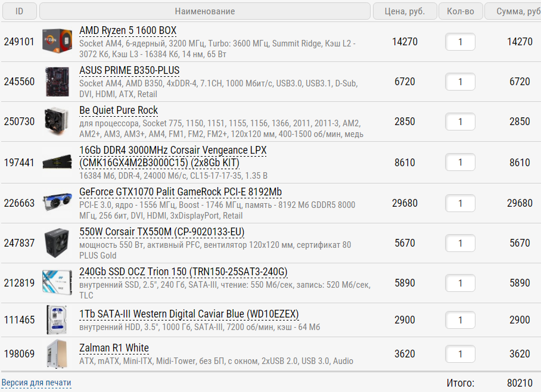Edit quantity field for WD Caviar Blue

coord(460,321)
